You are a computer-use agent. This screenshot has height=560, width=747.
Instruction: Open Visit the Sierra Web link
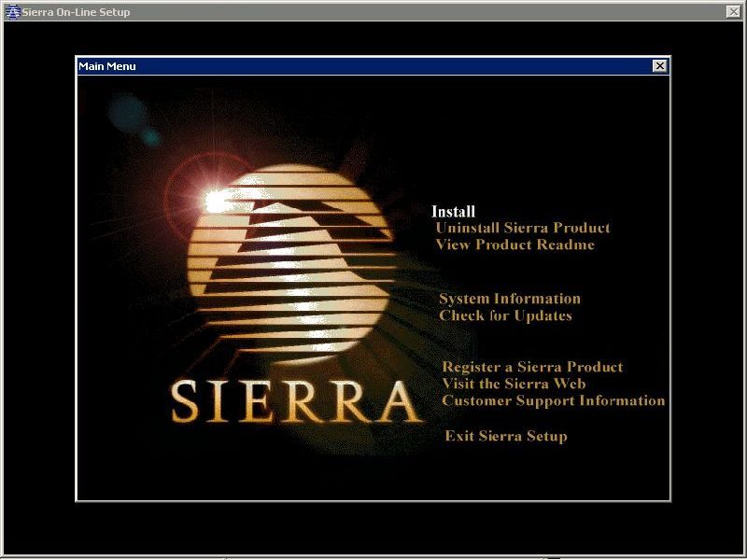click(x=514, y=384)
